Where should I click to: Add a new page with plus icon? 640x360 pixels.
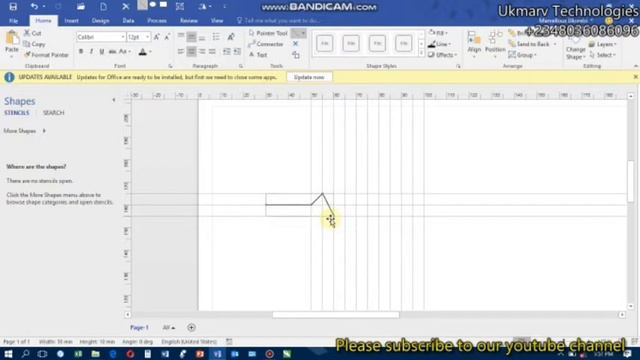pos(191,327)
